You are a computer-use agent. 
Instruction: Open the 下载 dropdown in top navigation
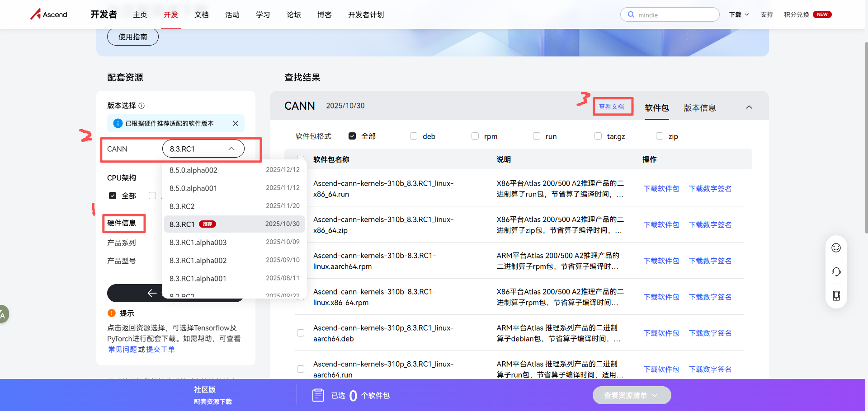click(739, 14)
